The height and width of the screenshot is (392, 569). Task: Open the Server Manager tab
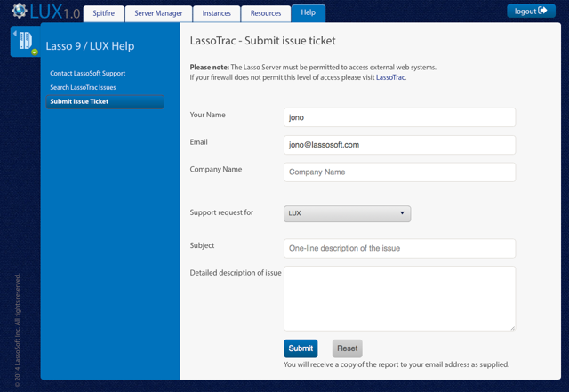(x=158, y=13)
